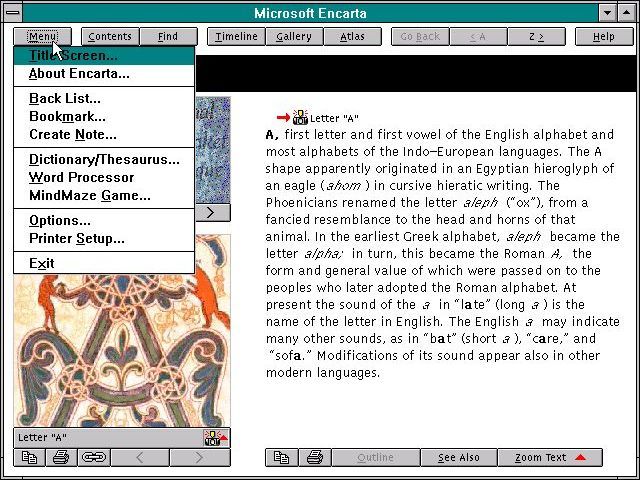
Task: Print the image with the left panel printer icon
Action: pyautogui.click(x=61, y=458)
